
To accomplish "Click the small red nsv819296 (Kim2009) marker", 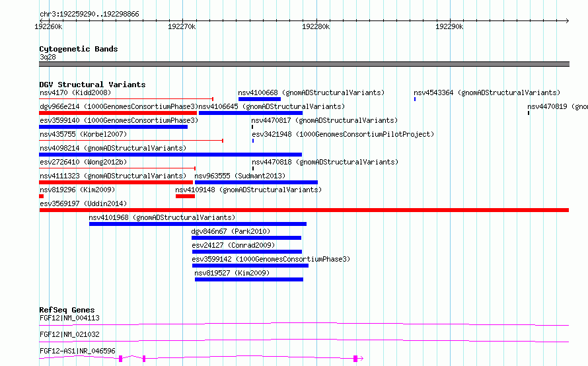I will coord(41,196).
